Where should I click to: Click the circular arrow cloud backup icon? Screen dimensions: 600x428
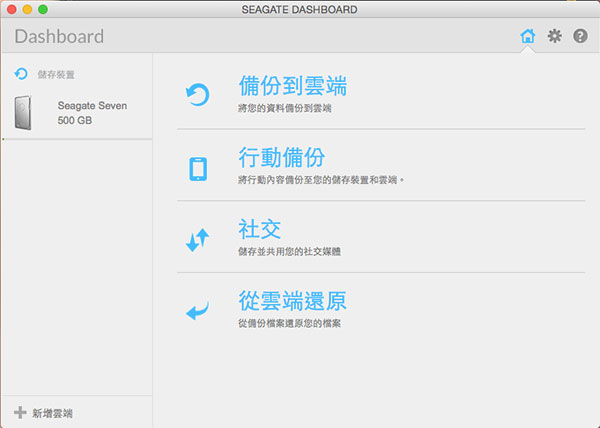(198, 95)
